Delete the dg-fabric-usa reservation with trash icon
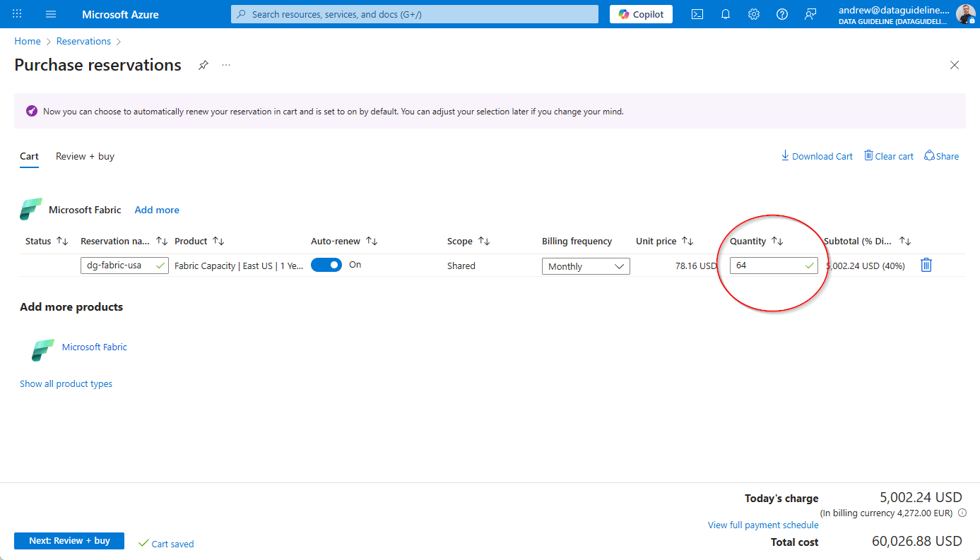This screenshot has width=980, height=560. [926, 266]
